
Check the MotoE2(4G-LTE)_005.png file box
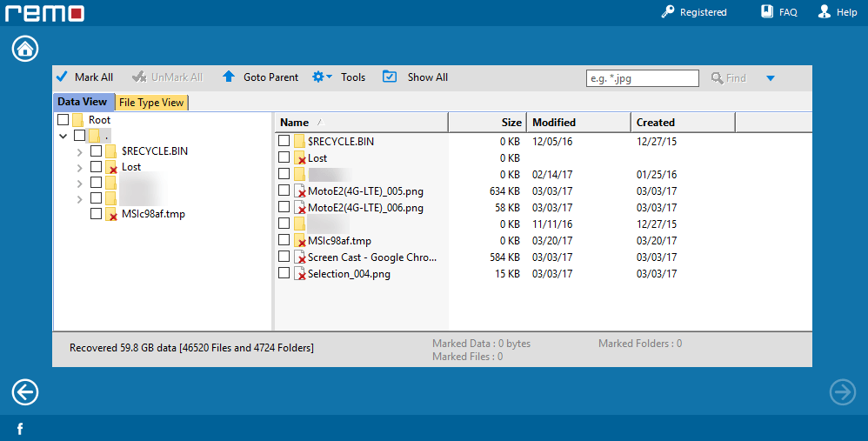pyautogui.click(x=284, y=190)
